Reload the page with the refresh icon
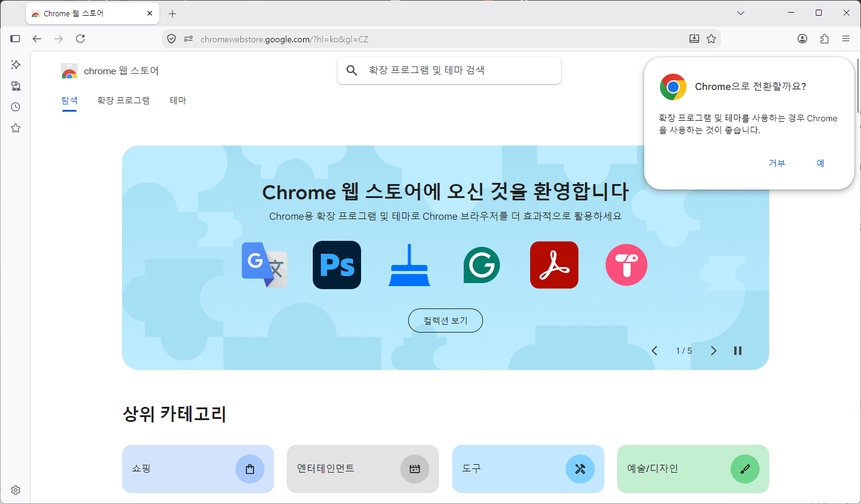The height and width of the screenshot is (504, 861). pos(80,39)
